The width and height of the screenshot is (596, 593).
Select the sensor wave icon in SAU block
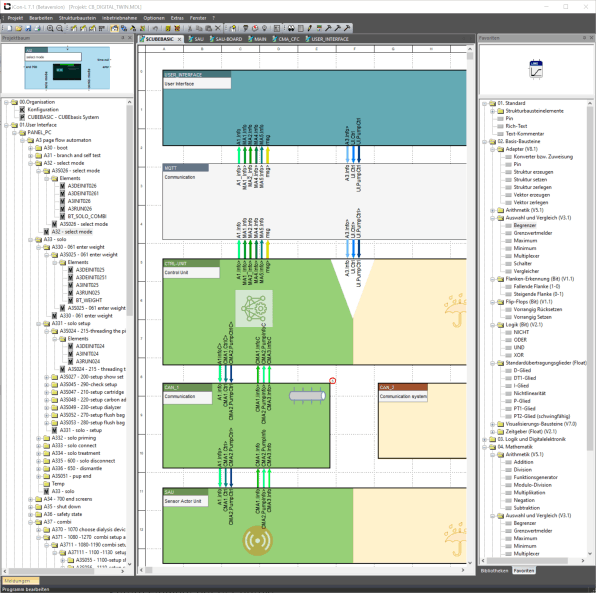click(257, 540)
